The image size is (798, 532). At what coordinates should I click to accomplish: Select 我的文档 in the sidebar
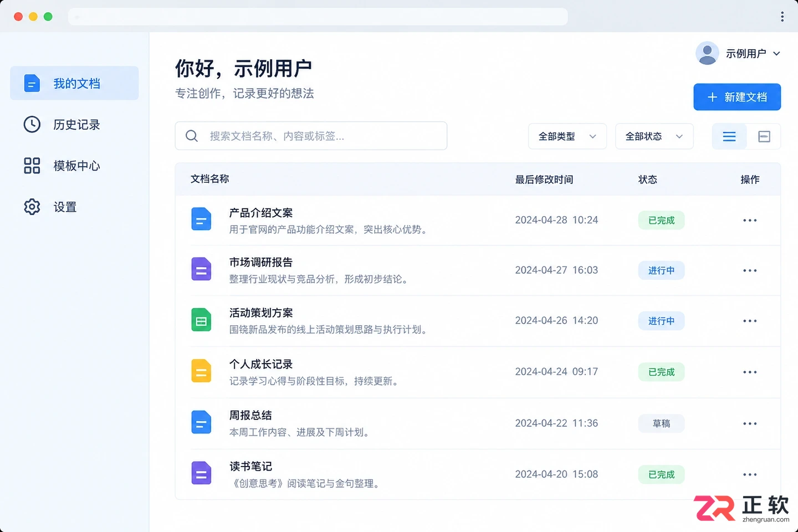click(74, 83)
